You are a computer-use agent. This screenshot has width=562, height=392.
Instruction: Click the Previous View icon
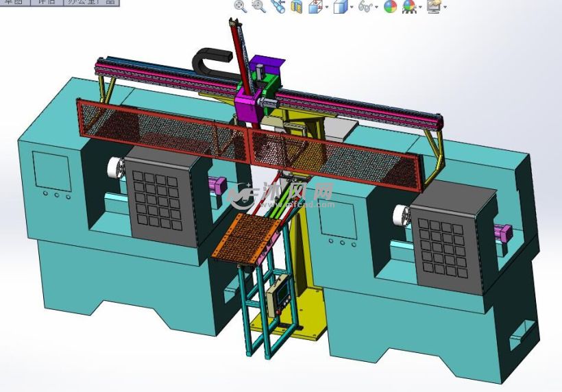(x=278, y=7)
